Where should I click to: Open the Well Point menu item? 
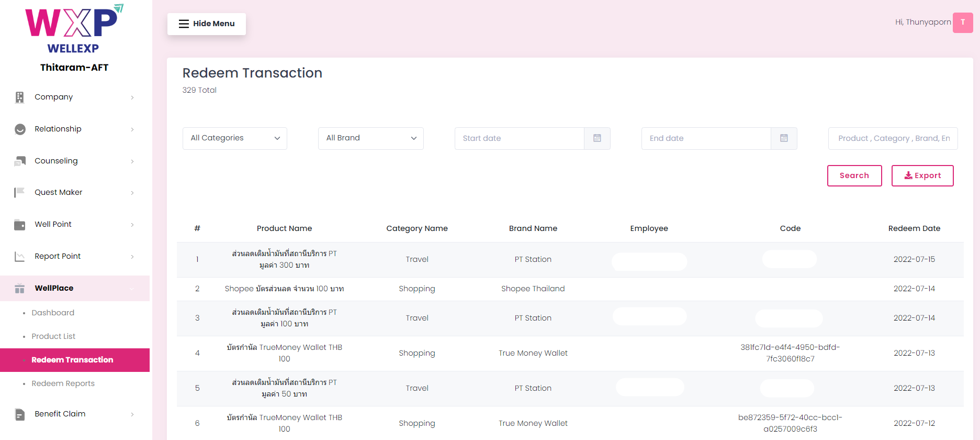[75, 225]
